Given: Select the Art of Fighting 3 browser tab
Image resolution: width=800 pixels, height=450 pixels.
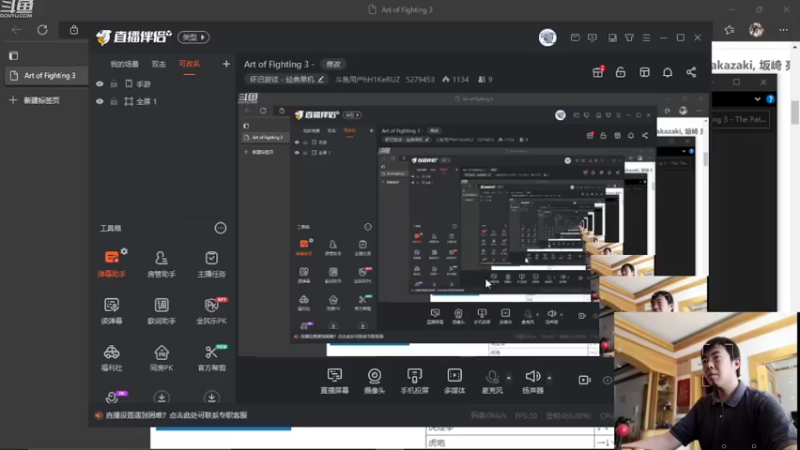Looking at the screenshot, I should click(46, 76).
